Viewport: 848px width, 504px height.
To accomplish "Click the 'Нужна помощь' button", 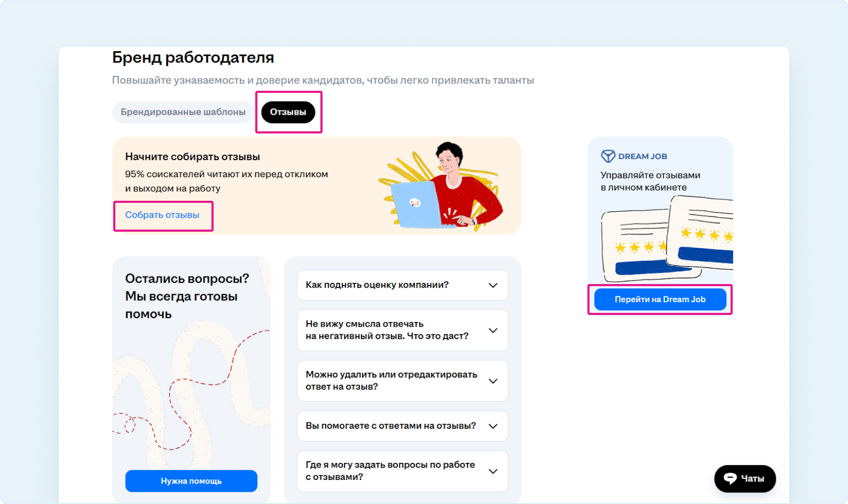I will pyautogui.click(x=191, y=481).
